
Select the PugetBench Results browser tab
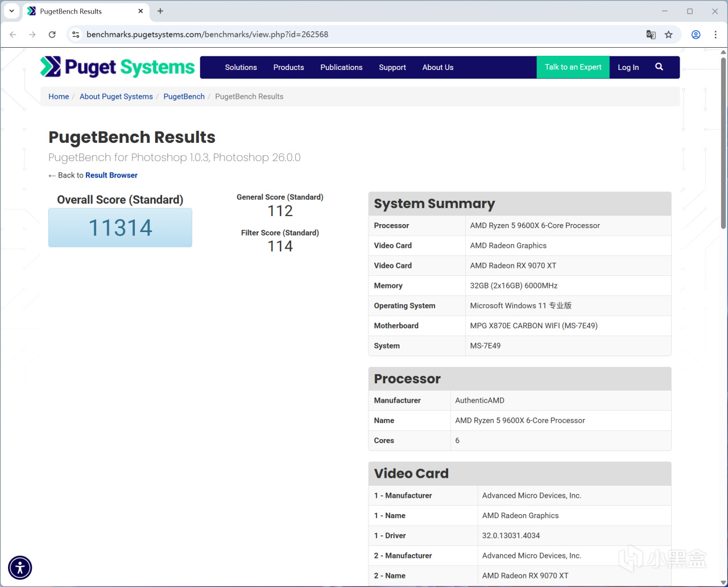85,11
